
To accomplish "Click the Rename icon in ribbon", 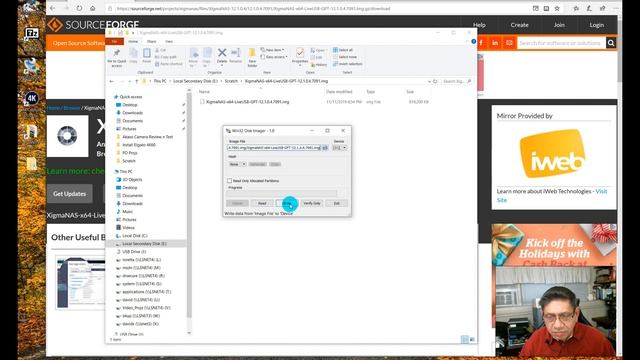I will pyautogui.click(x=236, y=56).
